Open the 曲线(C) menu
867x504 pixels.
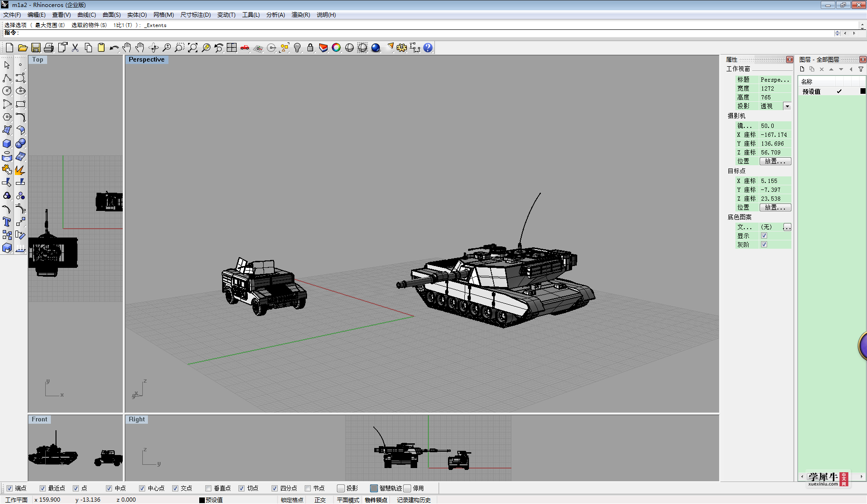(86, 15)
